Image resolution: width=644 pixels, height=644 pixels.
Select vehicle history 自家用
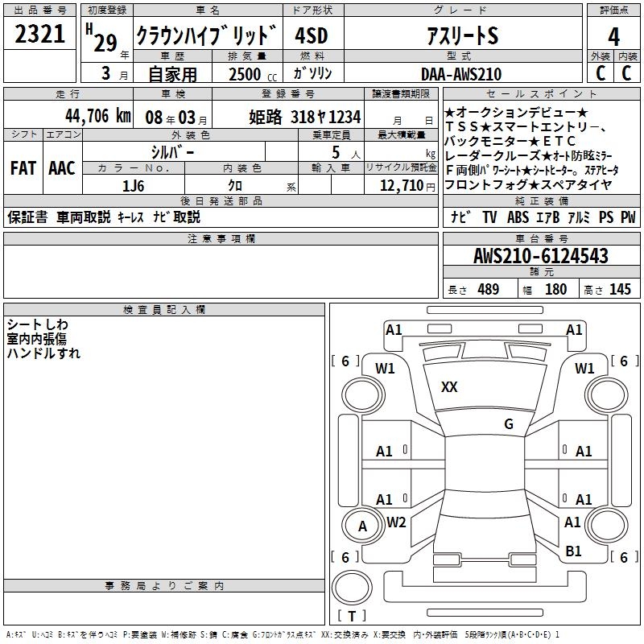(172, 74)
